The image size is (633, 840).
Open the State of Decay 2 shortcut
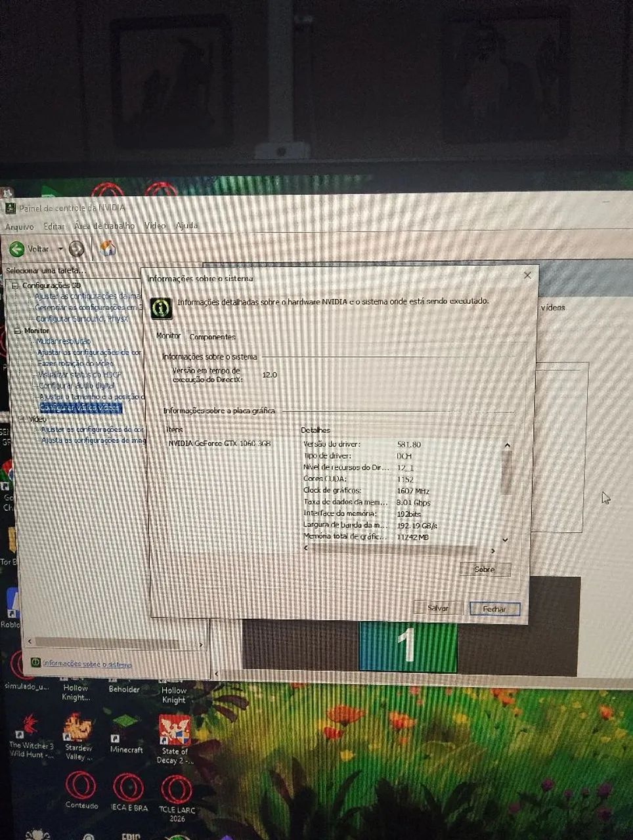(175, 740)
